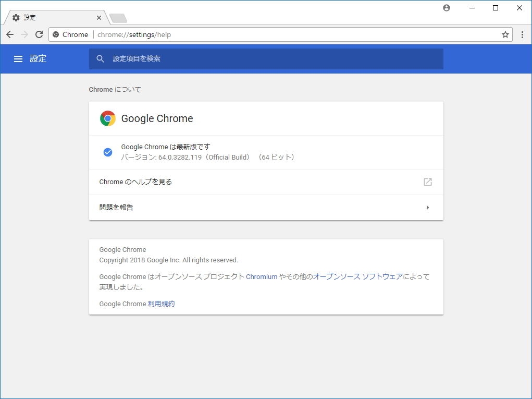This screenshot has height=399, width=532.
Task: Click the settings hamburger menu icon
Action: click(18, 58)
